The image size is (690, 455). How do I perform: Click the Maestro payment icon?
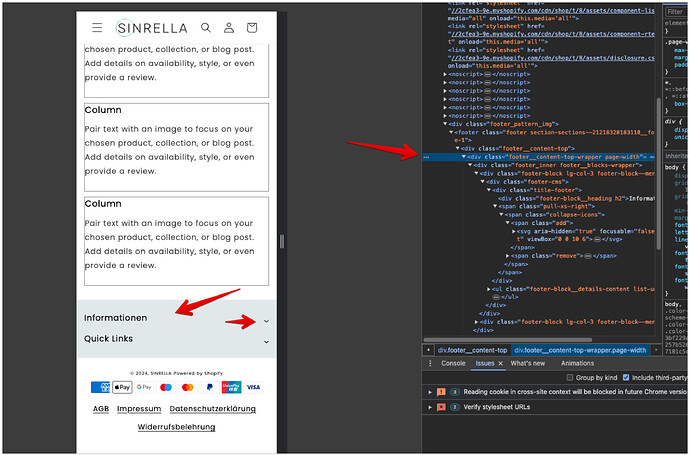click(166, 387)
